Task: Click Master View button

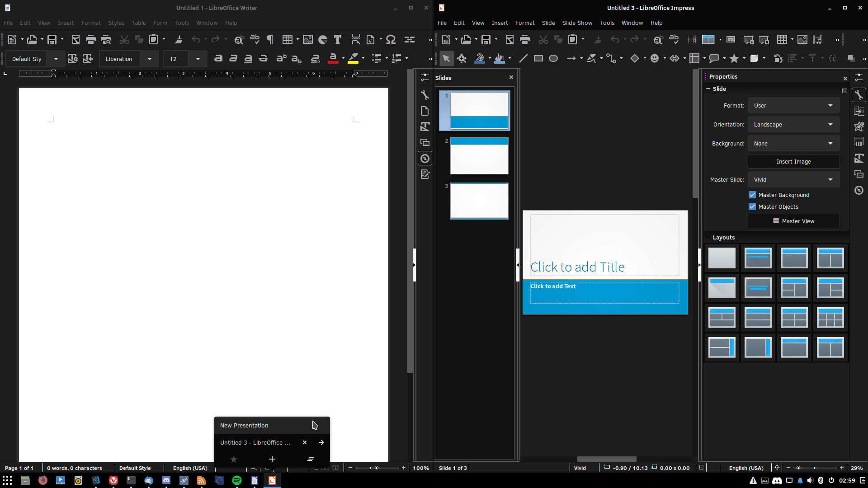Action: pos(793,221)
